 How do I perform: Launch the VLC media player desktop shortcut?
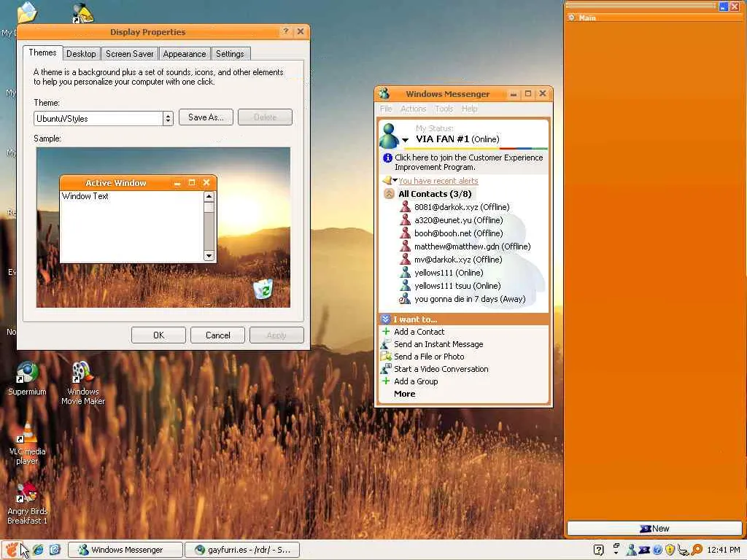(x=27, y=443)
